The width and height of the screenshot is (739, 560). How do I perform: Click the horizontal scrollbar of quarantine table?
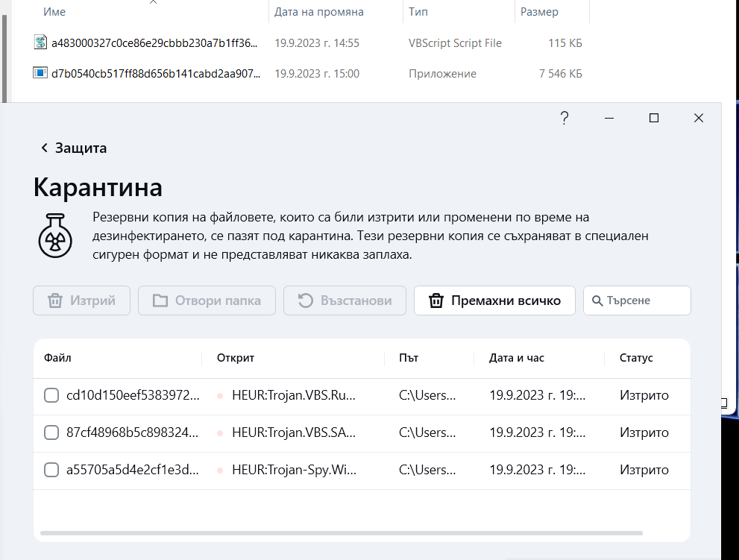pos(342,533)
